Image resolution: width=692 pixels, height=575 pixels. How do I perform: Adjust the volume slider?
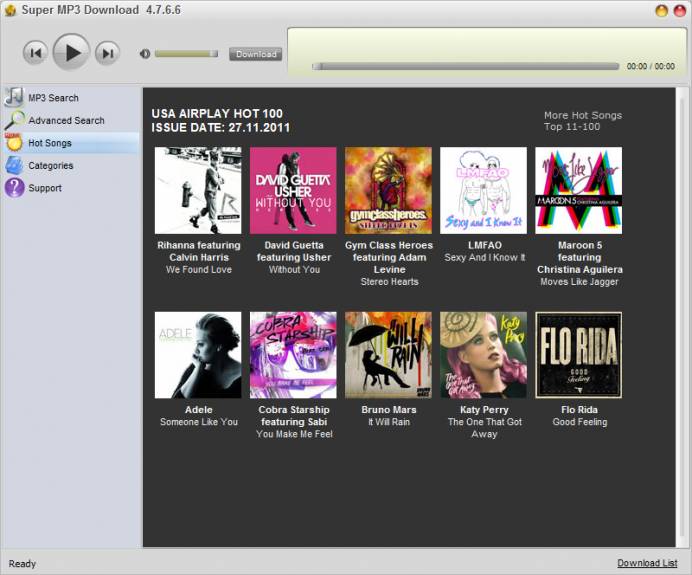click(x=186, y=54)
